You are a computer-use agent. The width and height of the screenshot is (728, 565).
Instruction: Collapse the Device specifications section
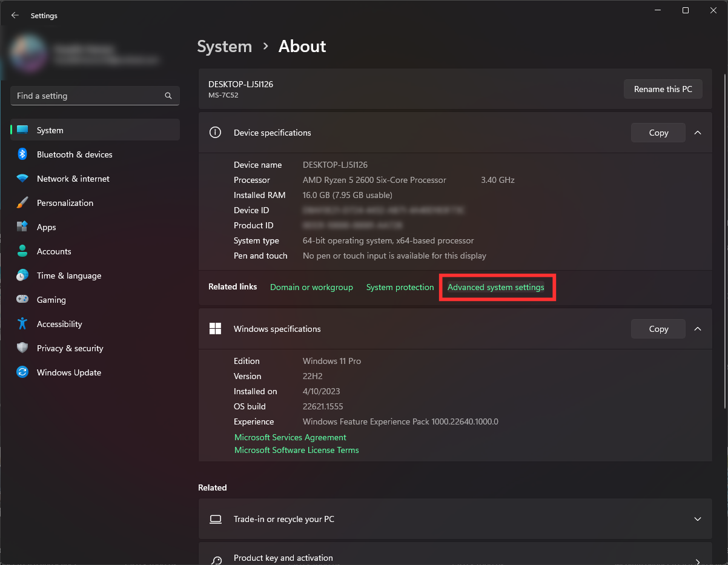(x=698, y=133)
